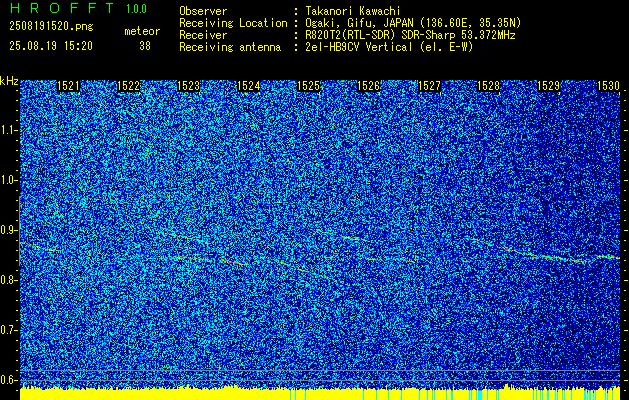Click the Receiver label
The image size is (629, 400).
pyautogui.click(x=203, y=35)
